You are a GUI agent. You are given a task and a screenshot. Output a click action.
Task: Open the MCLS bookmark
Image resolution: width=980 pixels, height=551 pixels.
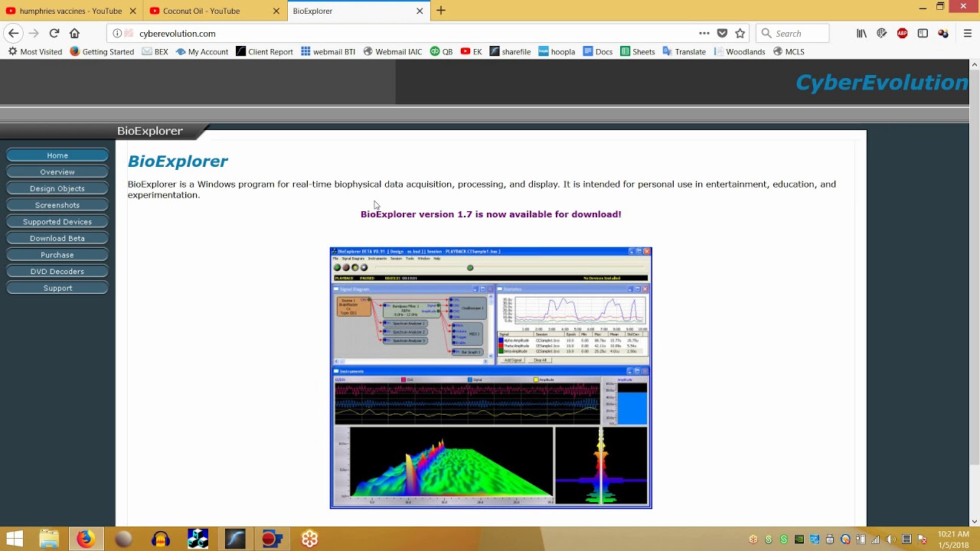pyautogui.click(x=789, y=52)
